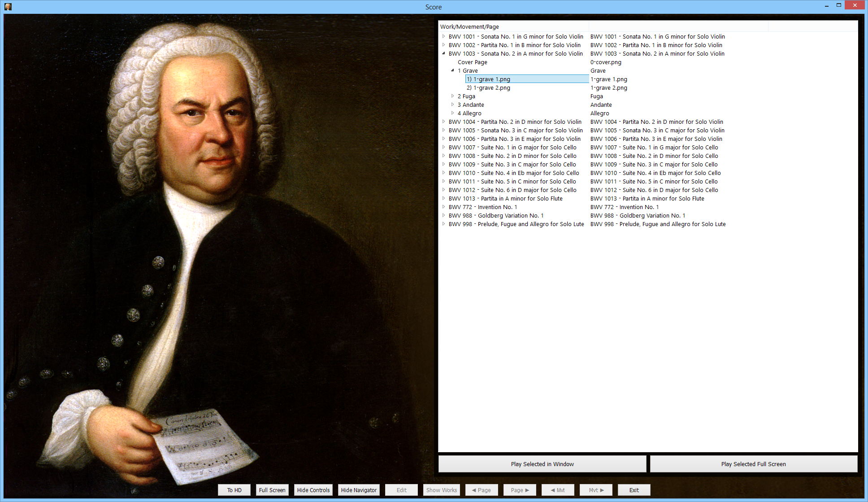This screenshot has height=502, width=868.
Task: Click the To HD button
Action: pyautogui.click(x=234, y=490)
